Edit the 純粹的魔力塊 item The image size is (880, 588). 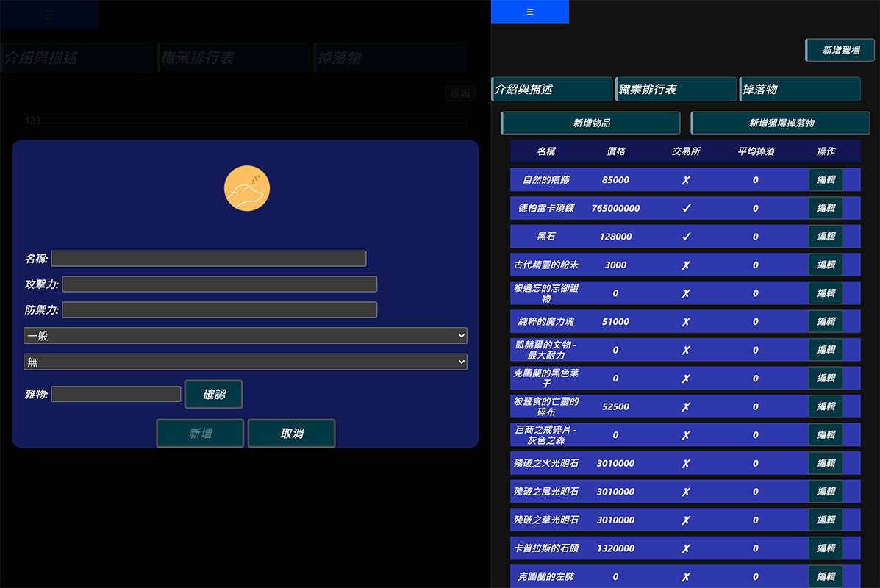[x=826, y=321]
